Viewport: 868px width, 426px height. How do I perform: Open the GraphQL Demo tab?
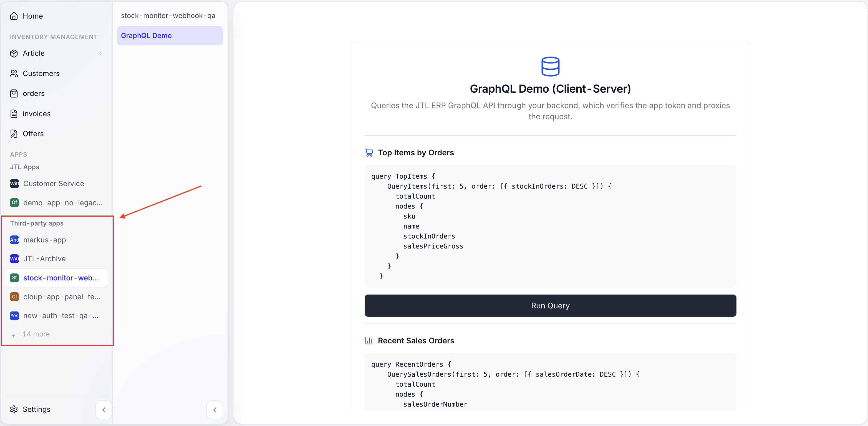(170, 35)
